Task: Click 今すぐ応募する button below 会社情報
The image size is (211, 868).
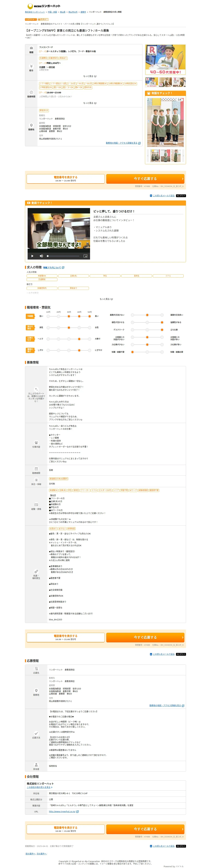Action: 145,829
